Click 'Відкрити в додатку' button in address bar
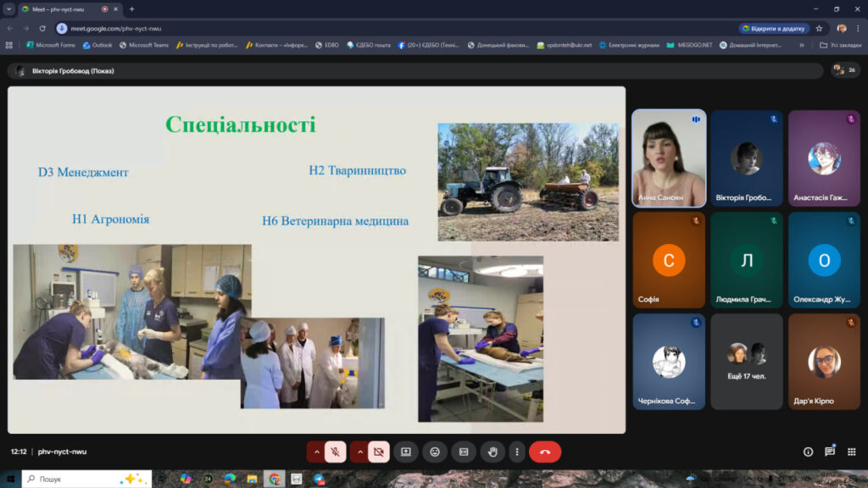Viewport: 868px width, 488px height. [x=774, y=28]
